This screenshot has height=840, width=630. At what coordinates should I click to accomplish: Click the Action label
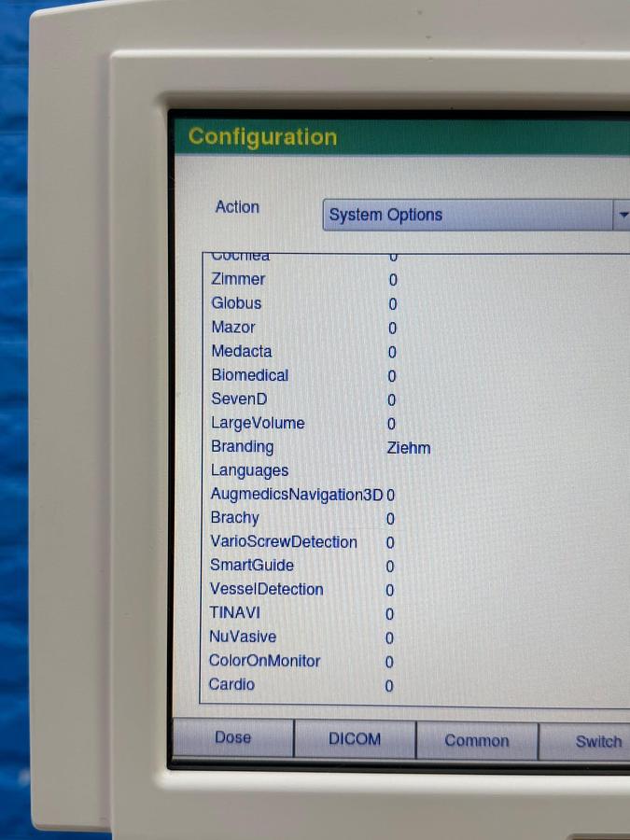(x=237, y=207)
